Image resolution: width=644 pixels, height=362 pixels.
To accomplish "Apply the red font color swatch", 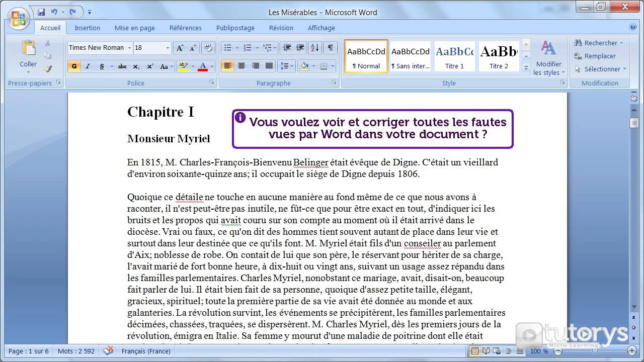I will coord(203,66).
